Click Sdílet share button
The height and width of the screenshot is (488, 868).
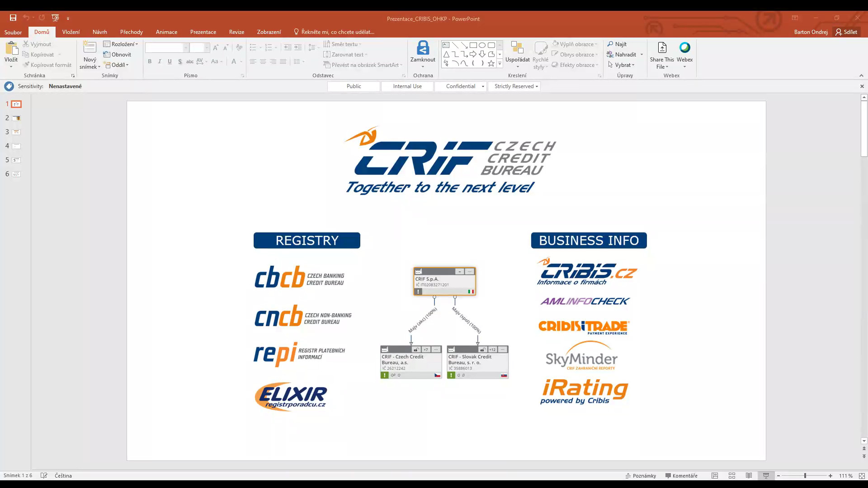click(x=846, y=32)
